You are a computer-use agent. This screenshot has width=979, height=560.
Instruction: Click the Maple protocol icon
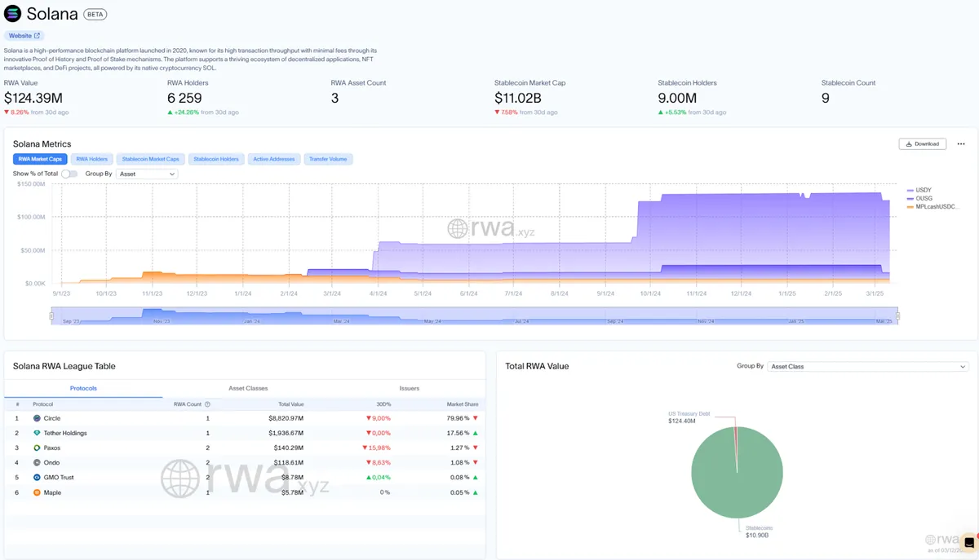[x=37, y=492]
